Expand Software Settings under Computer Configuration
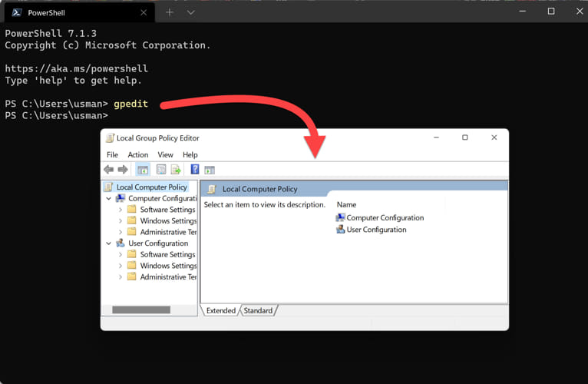 tap(121, 210)
